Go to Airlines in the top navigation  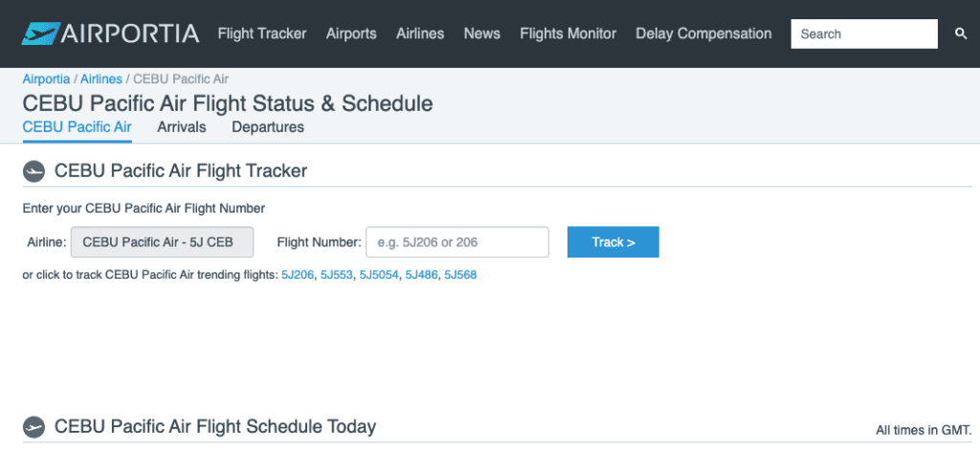[420, 34]
